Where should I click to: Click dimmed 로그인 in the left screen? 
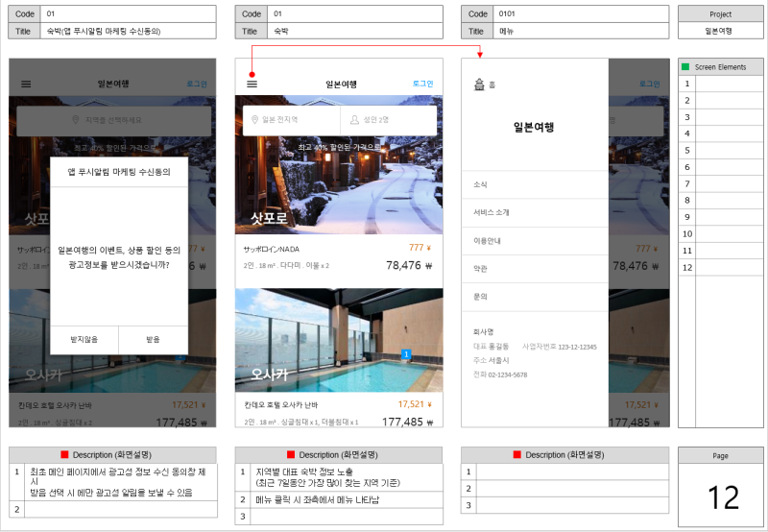tap(197, 85)
